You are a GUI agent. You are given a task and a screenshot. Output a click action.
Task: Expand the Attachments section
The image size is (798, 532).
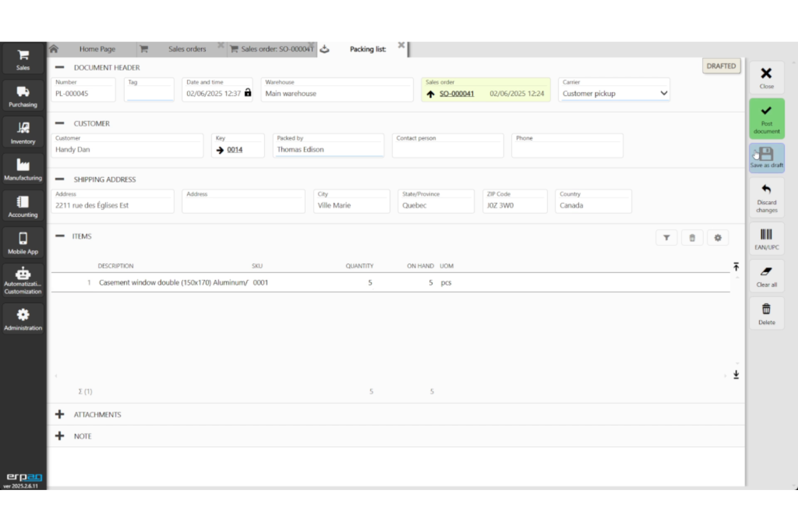(59, 414)
